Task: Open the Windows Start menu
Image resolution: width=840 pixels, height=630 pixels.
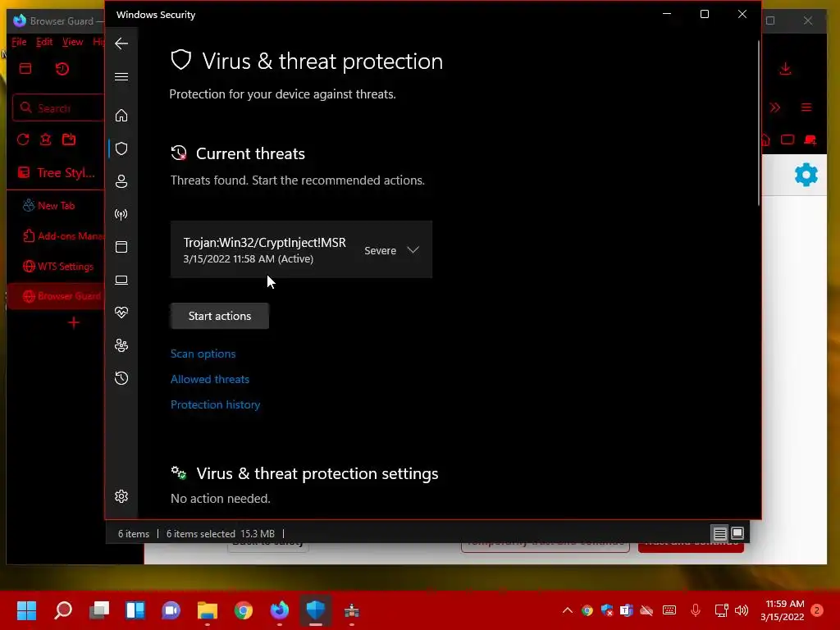Action: 27,610
